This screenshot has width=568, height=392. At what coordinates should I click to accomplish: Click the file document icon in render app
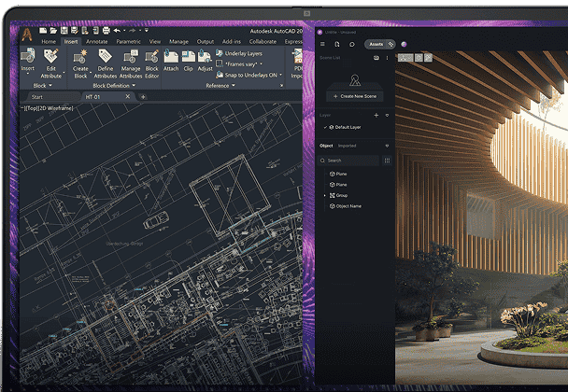point(337,44)
